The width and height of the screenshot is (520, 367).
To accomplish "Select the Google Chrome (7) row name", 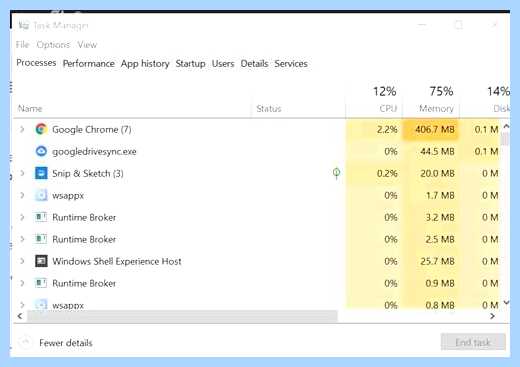I will 92,129.
